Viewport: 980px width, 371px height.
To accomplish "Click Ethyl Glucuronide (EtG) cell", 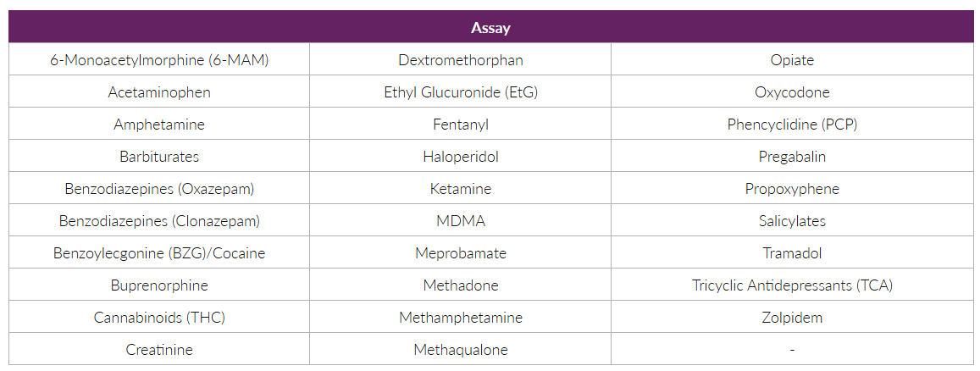I will (x=461, y=92).
